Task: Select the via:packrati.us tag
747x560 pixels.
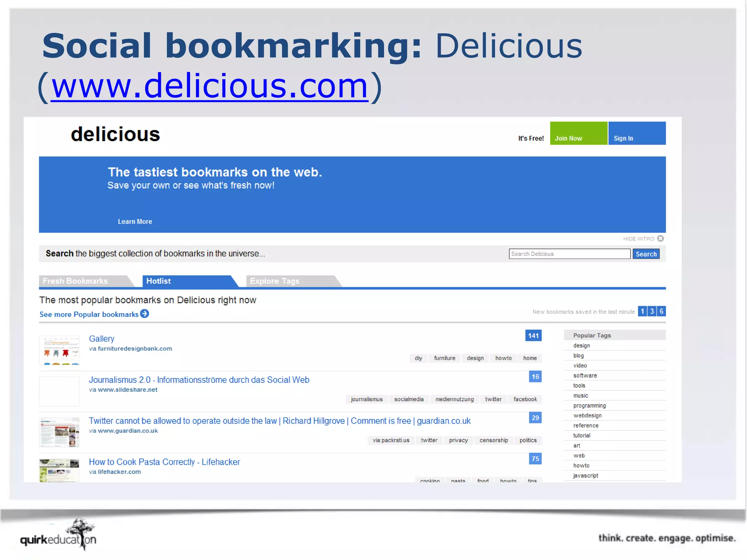Action: click(x=391, y=440)
